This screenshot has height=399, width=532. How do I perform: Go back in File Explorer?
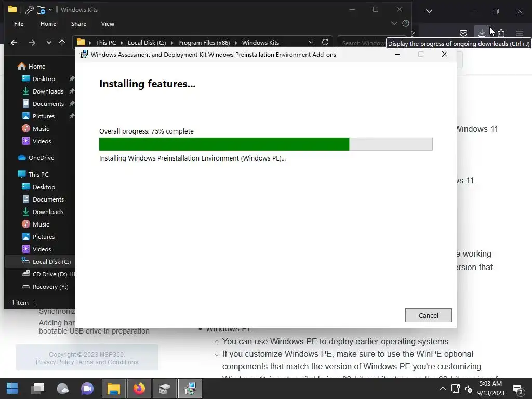(x=14, y=43)
